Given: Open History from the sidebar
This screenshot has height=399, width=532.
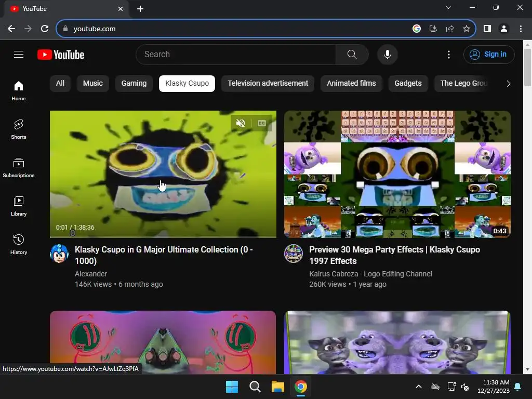Looking at the screenshot, I should tap(19, 244).
